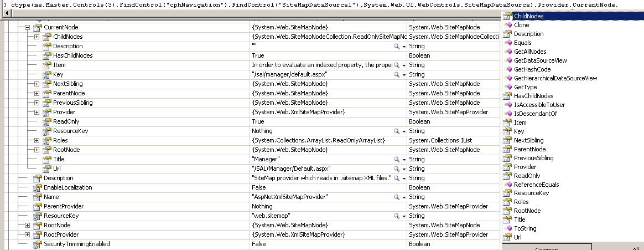Collapse the CurrentNode tree node
Image resolution: width=644 pixels, height=250 pixels.
coord(27,27)
